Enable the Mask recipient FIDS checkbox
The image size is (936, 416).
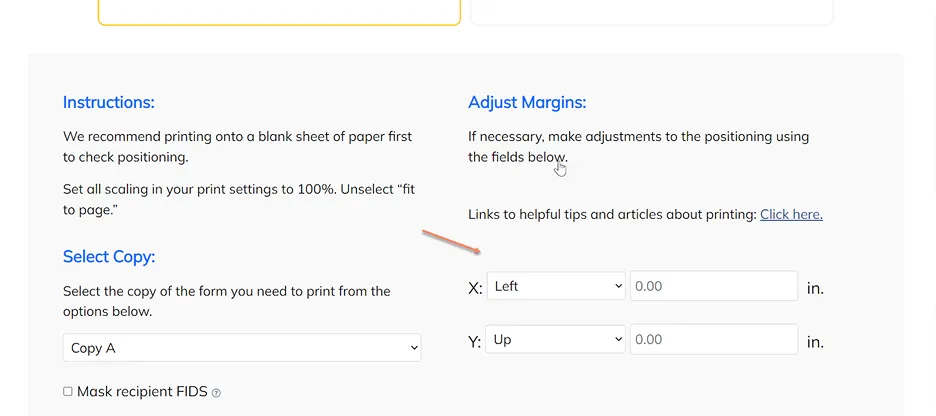click(x=67, y=392)
